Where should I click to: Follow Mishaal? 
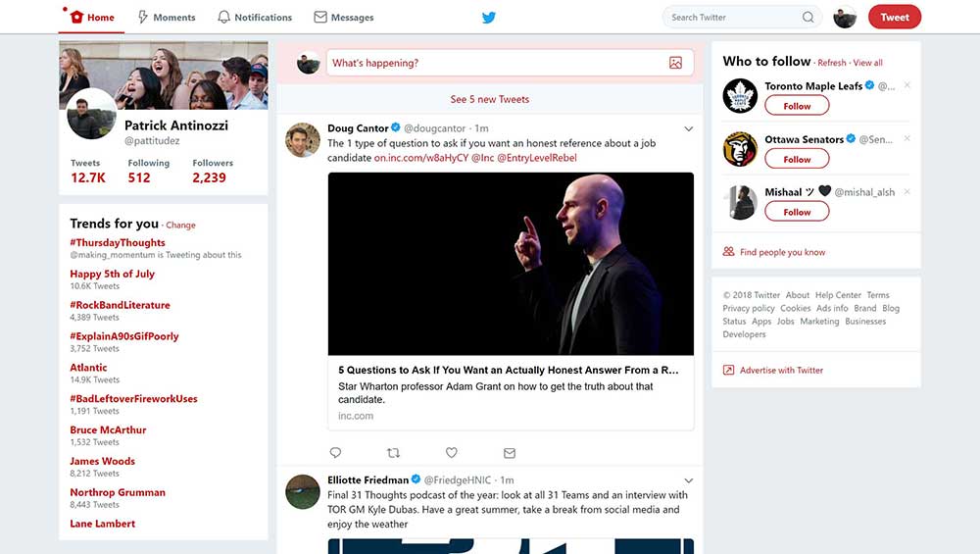[x=797, y=212]
